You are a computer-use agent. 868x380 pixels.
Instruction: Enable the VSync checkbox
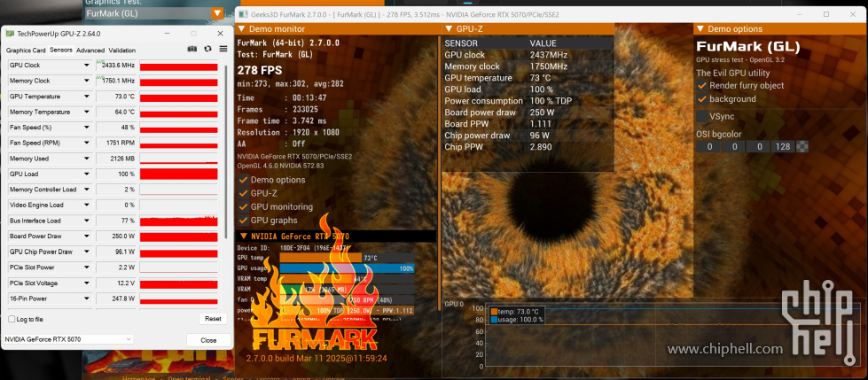[702, 116]
